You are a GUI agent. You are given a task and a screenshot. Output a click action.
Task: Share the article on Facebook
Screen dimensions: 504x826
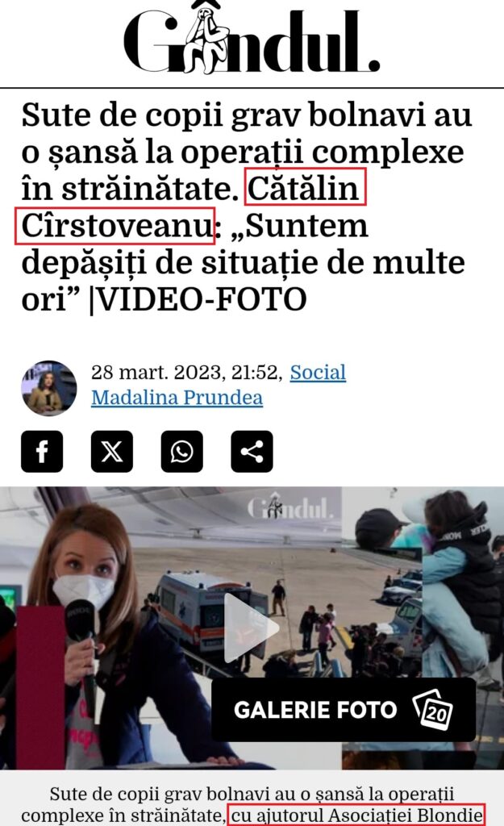pos(42,452)
